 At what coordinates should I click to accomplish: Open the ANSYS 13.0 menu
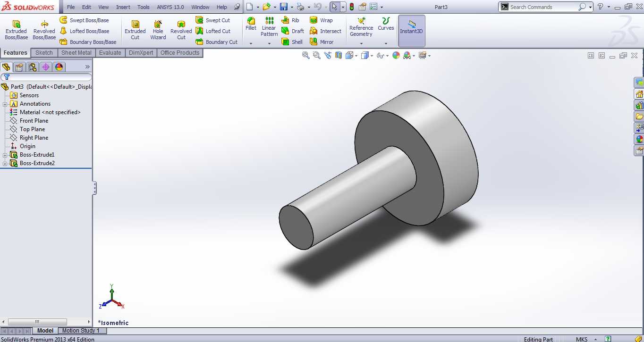(170, 7)
